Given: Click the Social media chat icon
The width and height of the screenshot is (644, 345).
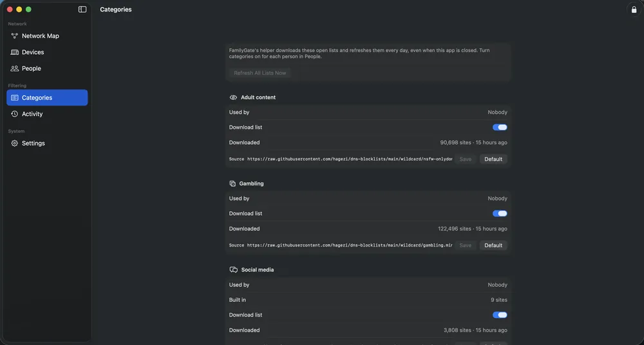Looking at the screenshot, I should pyautogui.click(x=233, y=270).
